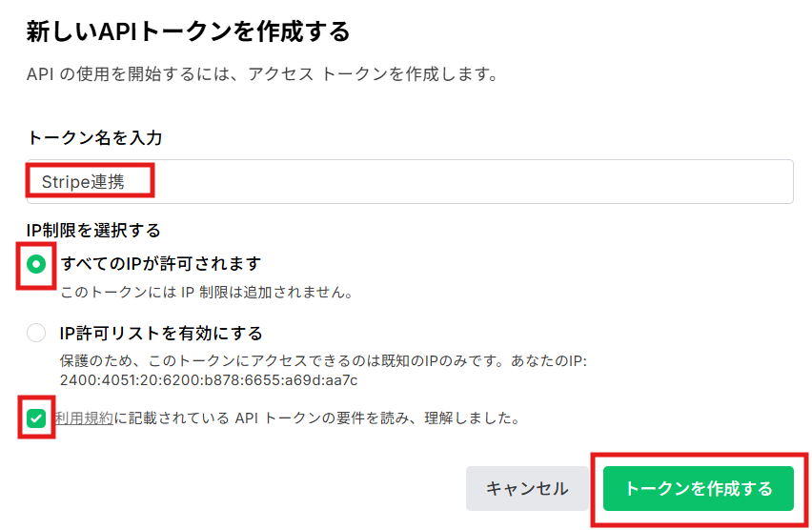The image size is (812, 530).
Task: Click the green checkmark icon beside 利用規約
Action: click(36, 418)
